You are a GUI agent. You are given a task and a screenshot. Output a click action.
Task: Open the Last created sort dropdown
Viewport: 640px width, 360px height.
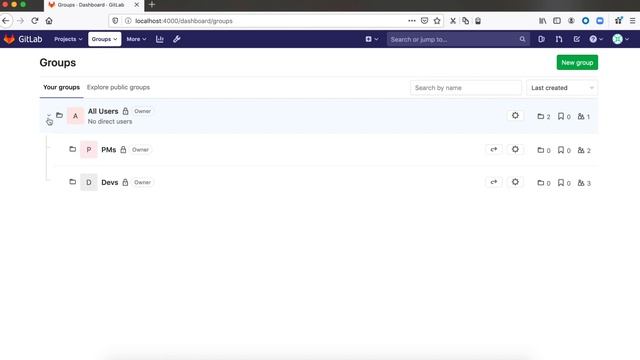coord(562,88)
